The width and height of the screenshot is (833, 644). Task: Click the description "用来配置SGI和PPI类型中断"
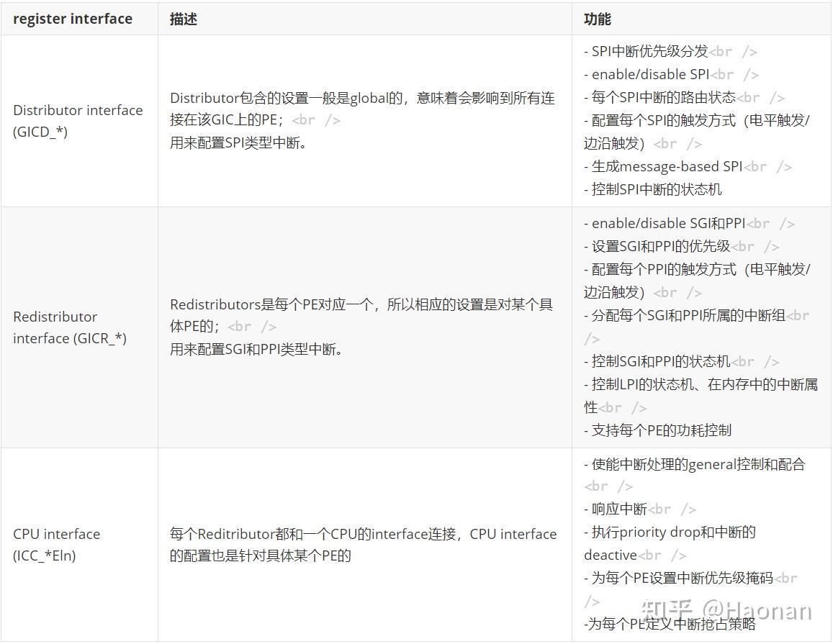[x=253, y=349]
